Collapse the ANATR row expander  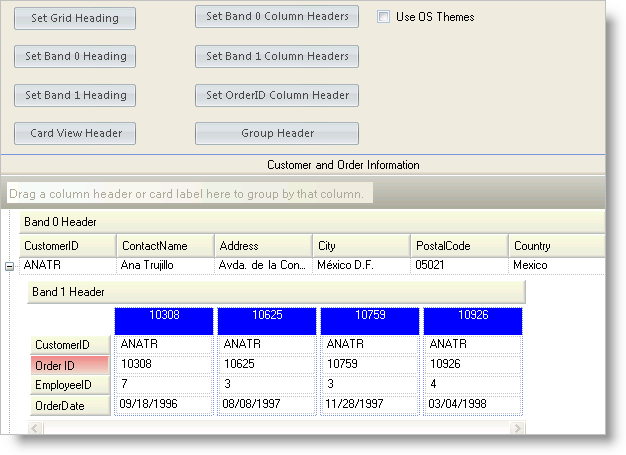[x=9, y=266]
